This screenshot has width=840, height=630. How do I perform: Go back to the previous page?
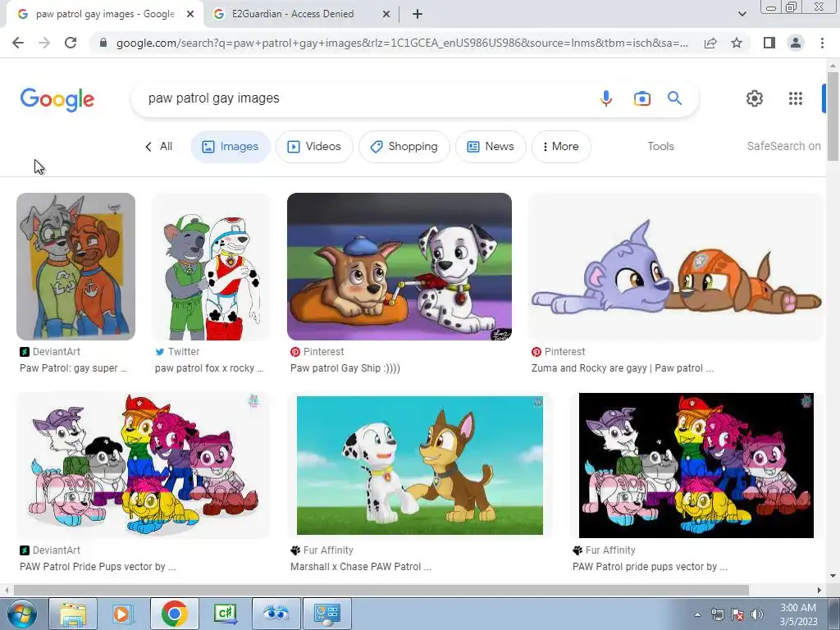[18, 43]
